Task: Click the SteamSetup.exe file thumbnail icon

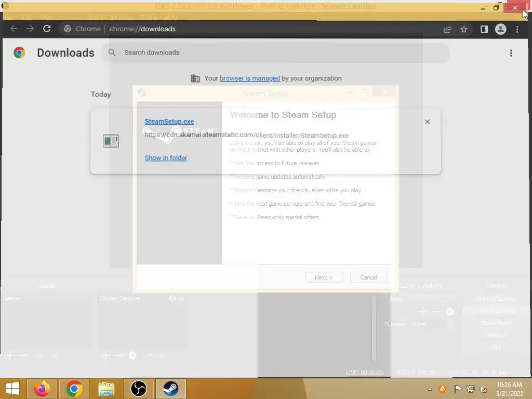Action: [x=111, y=141]
